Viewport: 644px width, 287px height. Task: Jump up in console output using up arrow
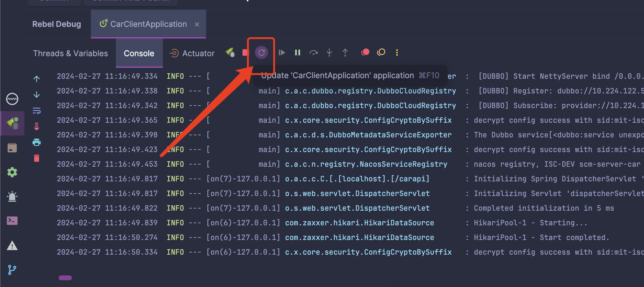37,79
